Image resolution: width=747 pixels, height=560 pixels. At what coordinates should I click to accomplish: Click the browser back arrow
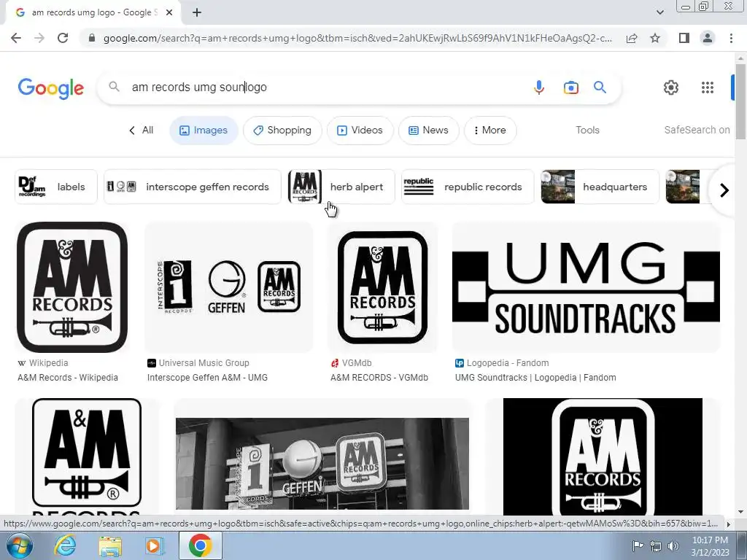coord(16,38)
